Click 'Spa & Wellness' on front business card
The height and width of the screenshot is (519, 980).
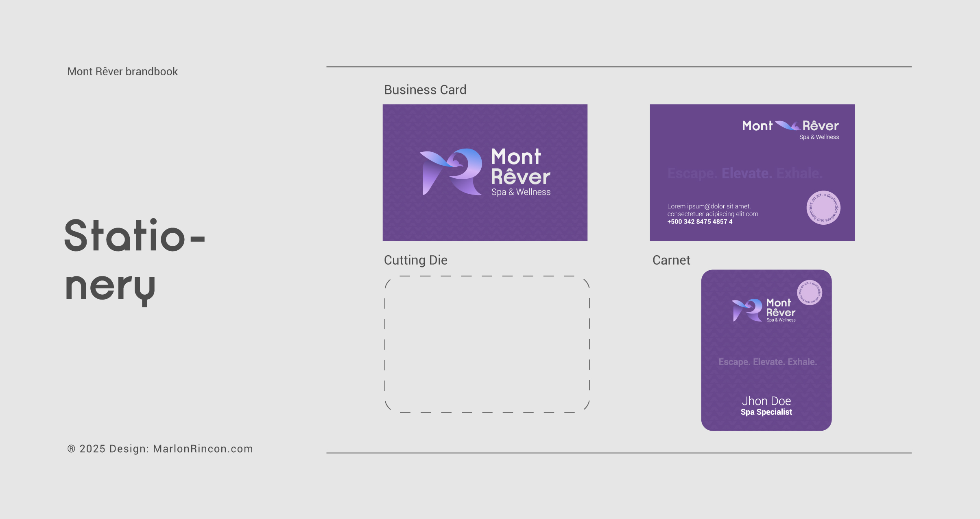tap(521, 192)
